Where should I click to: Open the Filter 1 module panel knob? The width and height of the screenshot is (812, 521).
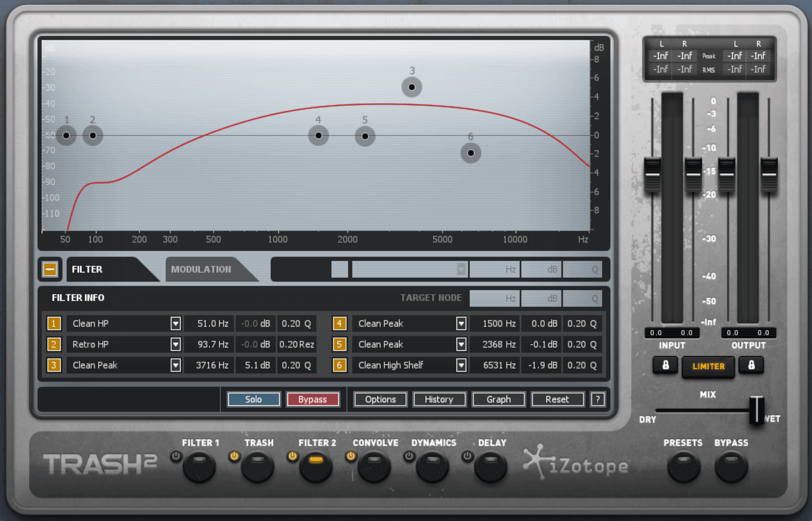[199, 467]
